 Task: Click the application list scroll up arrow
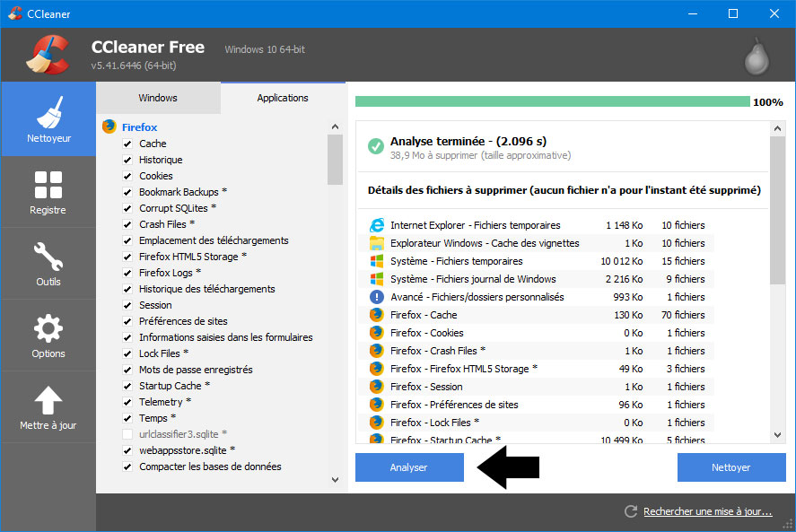pyautogui.click(x=335, y=126)
